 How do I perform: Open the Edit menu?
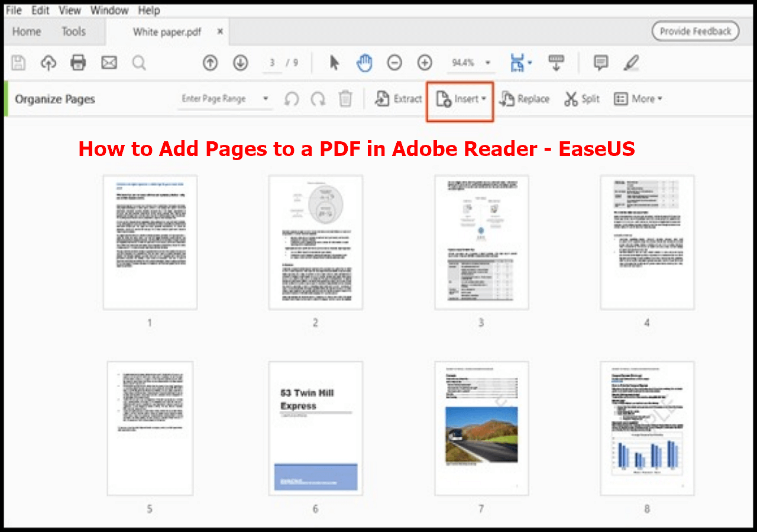tap(40, 10)
